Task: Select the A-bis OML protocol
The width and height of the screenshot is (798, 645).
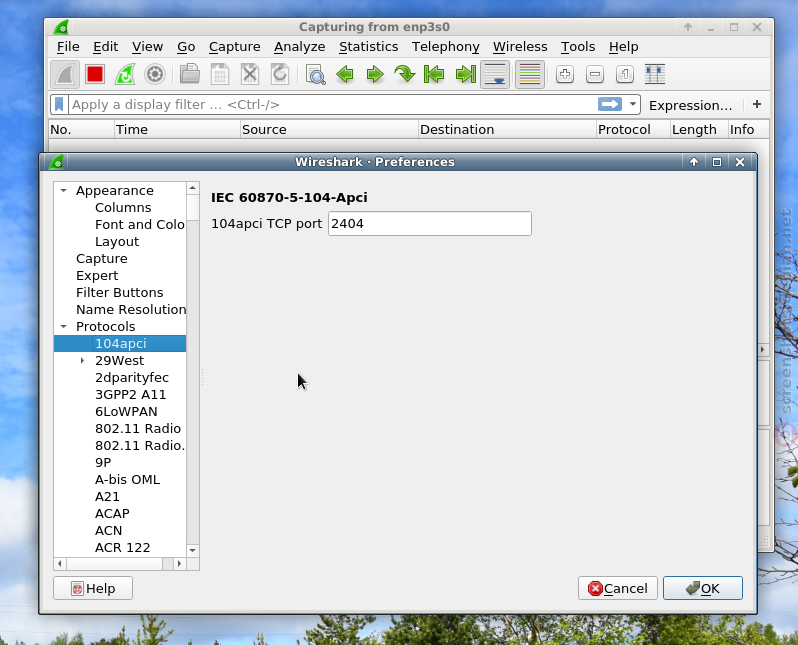Action: (x=127, y=480)
